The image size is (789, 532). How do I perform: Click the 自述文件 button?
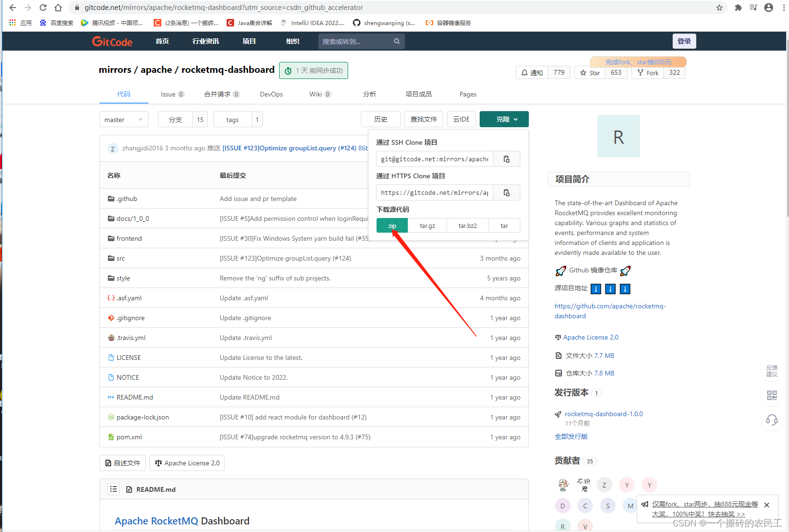click(x=123, y=463)
